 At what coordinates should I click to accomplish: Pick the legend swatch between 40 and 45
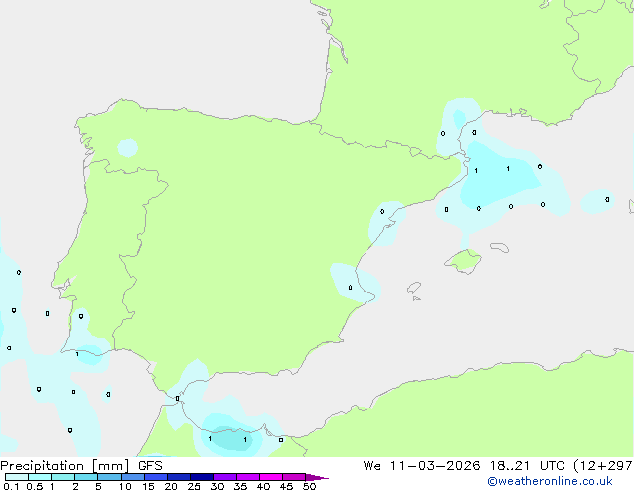click(x=271, y=477)
